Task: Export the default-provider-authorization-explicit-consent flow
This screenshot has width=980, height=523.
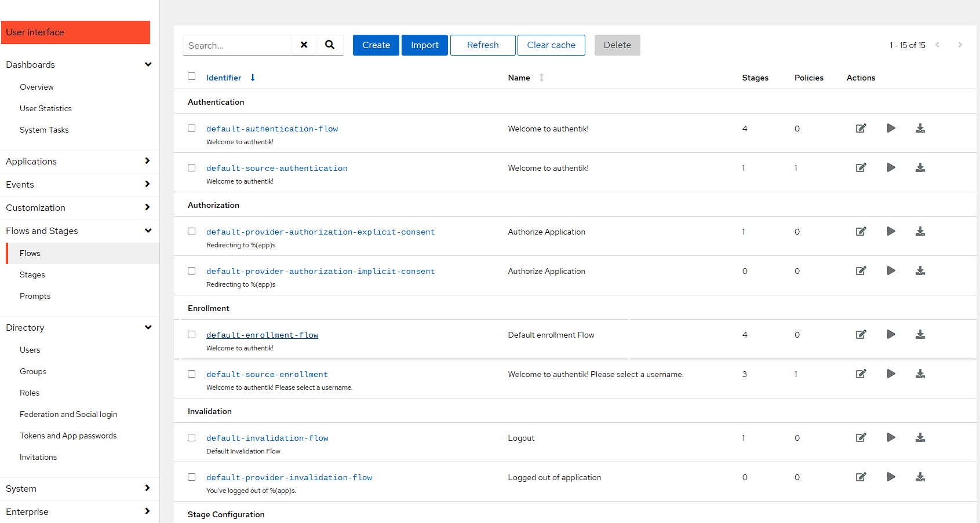Action: pos(920,232)
